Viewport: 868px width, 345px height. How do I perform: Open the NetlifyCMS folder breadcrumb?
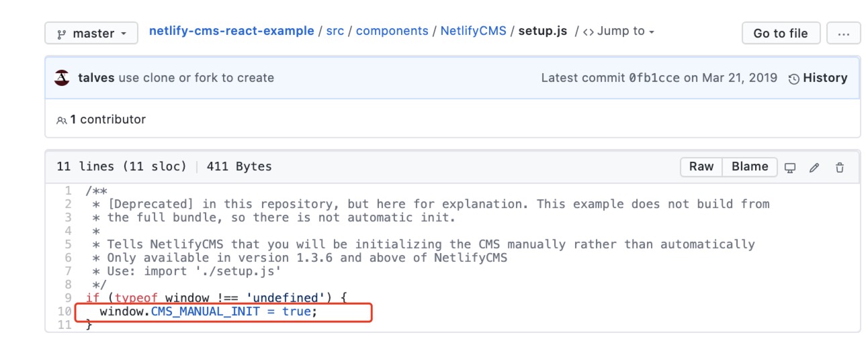point(473,31)
